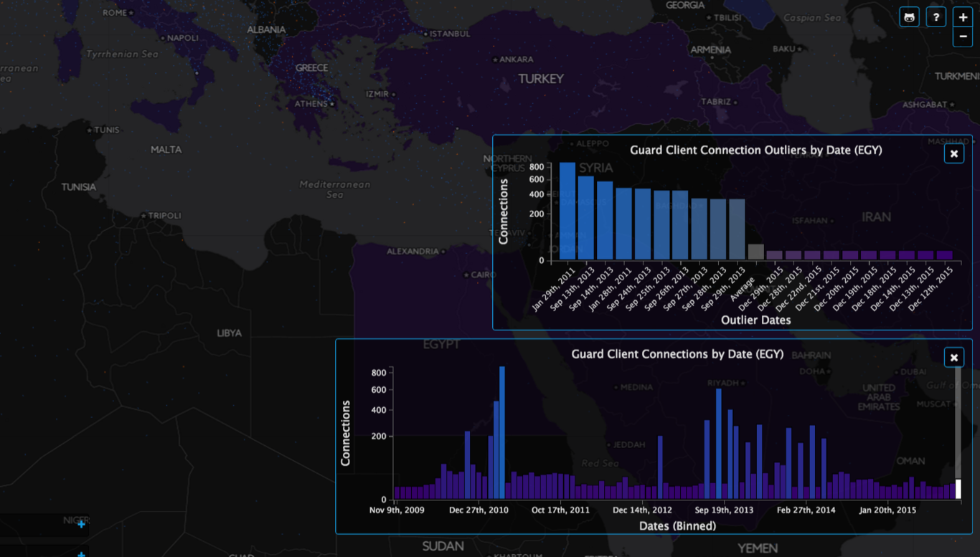Select the gray Average bar in outliers chart

(x=755, y=252)
